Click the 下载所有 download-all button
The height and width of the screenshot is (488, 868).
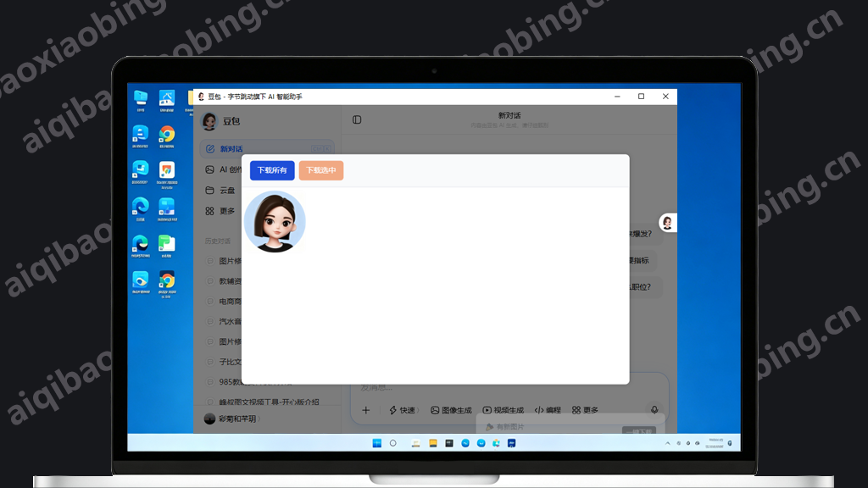[272, 170]
